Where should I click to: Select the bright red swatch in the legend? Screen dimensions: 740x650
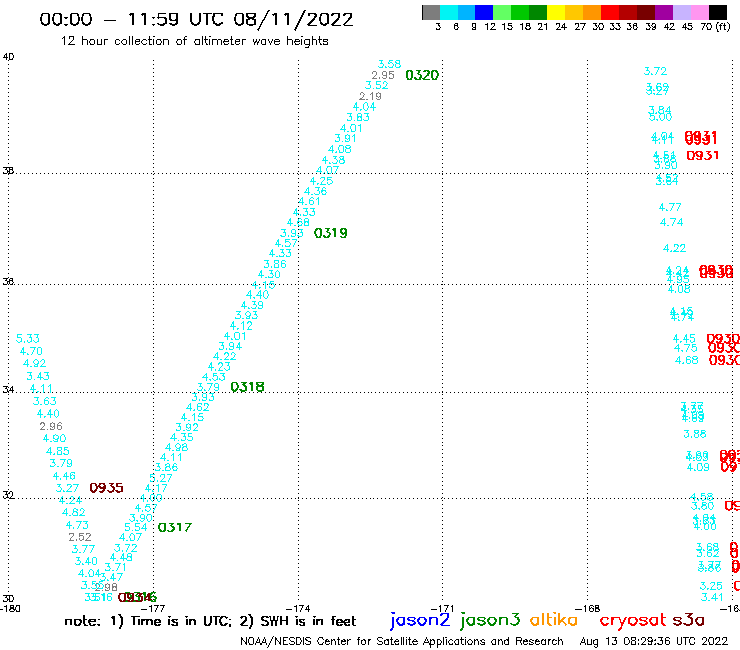[610, 12]
